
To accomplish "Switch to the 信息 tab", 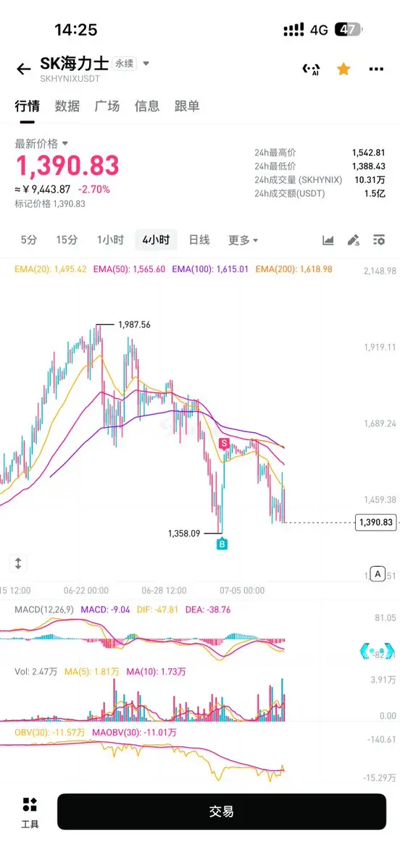I will (147, 106).
